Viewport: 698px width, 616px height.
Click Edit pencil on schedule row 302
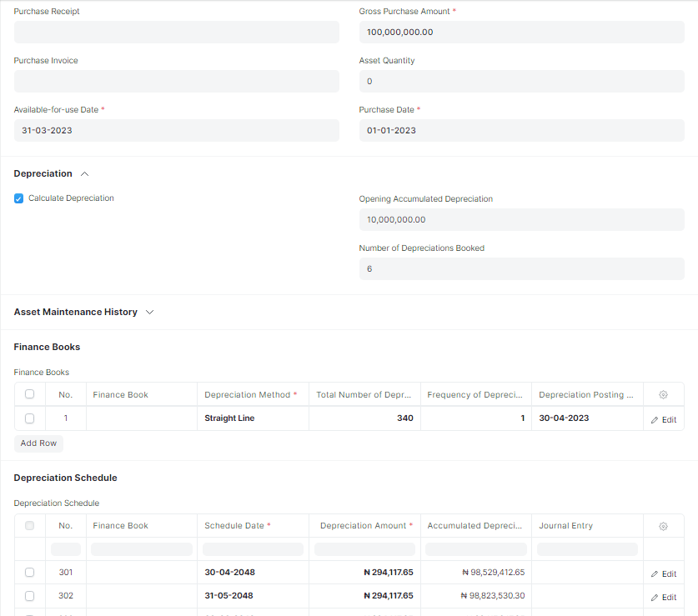coord(663,597)
